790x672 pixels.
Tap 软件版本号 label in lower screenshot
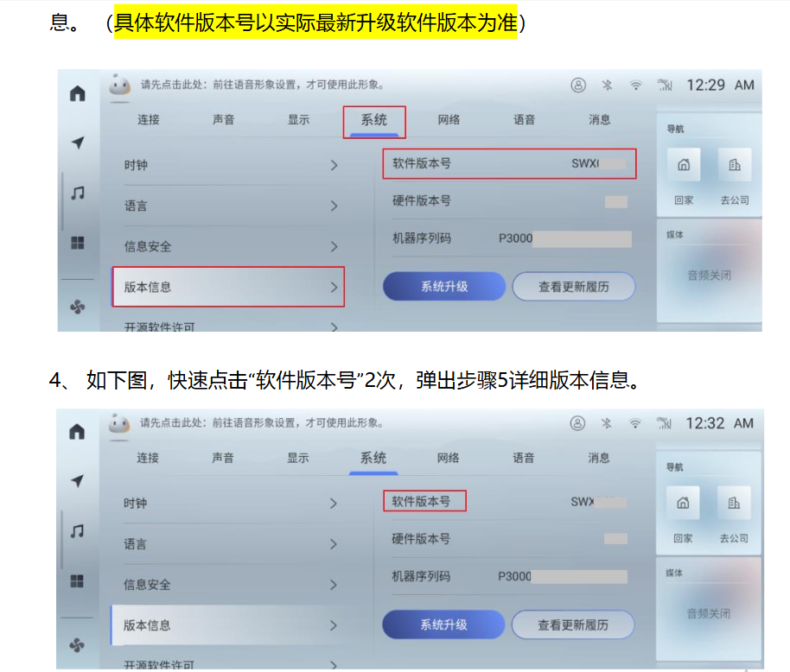pyautogui.click(x=421, y=501)
